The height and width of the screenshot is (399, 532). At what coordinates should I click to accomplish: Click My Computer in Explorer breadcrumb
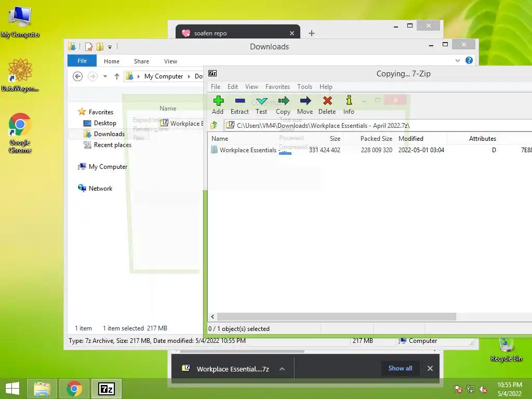pyautogui.click(x=164, y=76)
